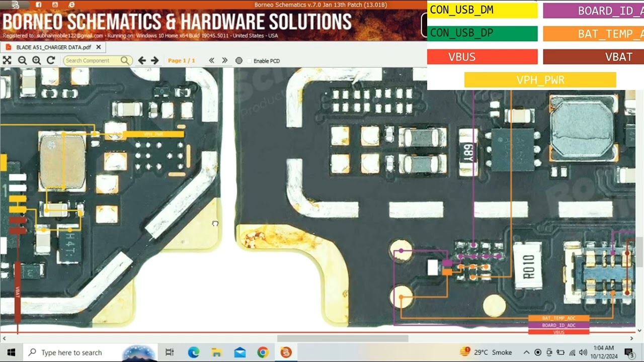The width and height of the screenshot is (644, 362).
Task: Select the VBAT brown legend swatch
Action: tap(594, 57)
